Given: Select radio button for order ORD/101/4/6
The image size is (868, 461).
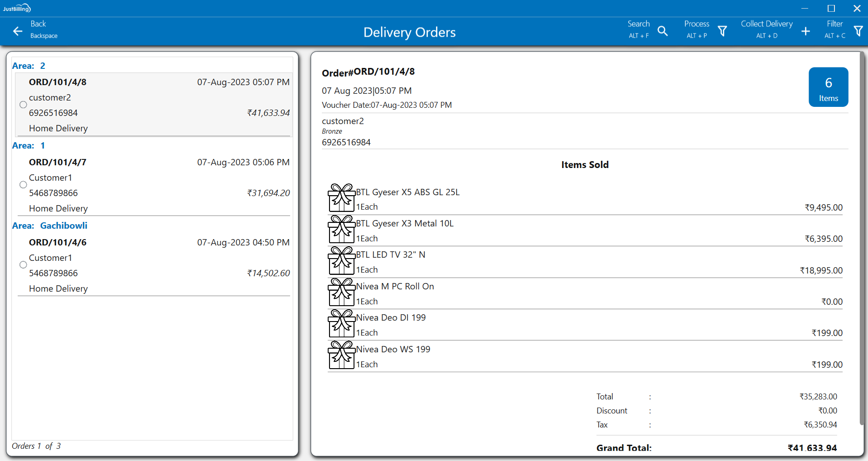Looking at the screenshot, I should pyautogui.click(x=23, y=265).
